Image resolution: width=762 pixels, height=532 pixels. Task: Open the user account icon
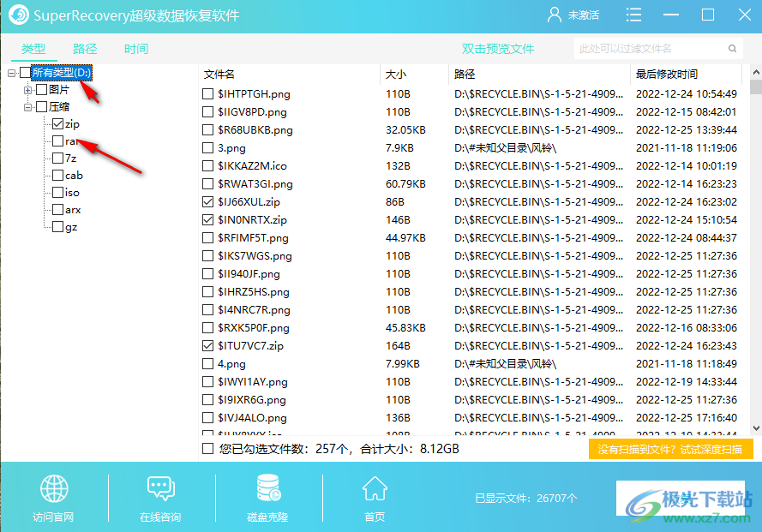554,15
